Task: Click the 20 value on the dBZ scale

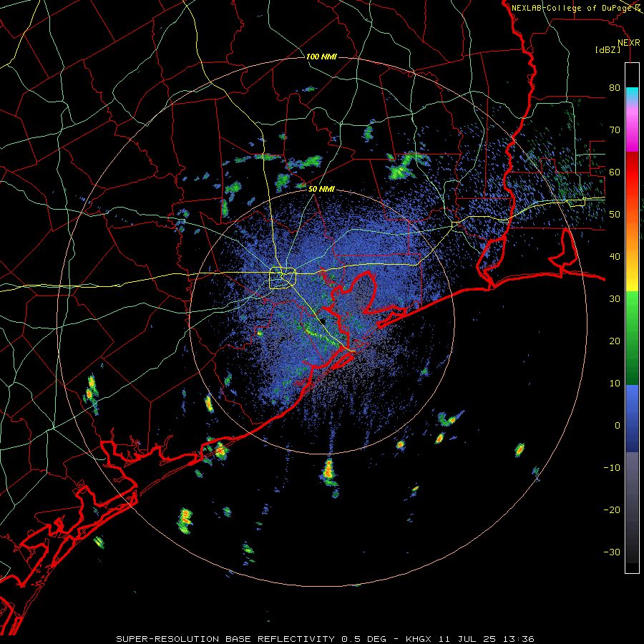Action: tap(615, 341)
